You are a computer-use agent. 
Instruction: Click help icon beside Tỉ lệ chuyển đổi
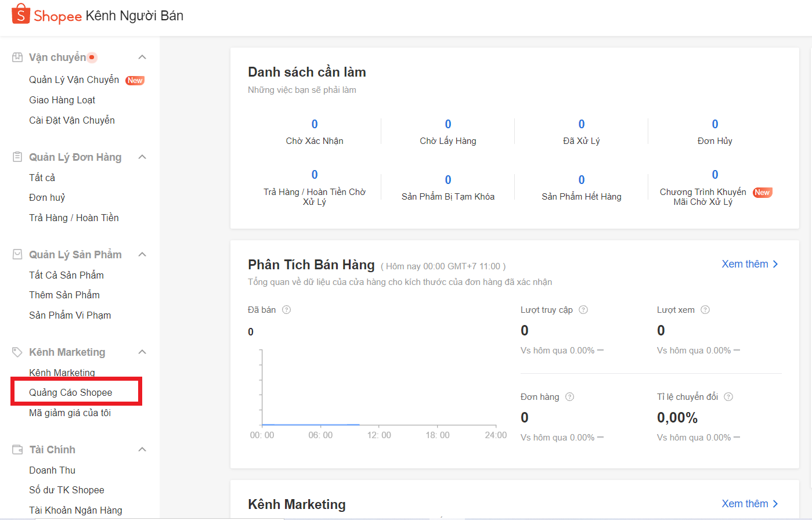[x=728, y=397]
